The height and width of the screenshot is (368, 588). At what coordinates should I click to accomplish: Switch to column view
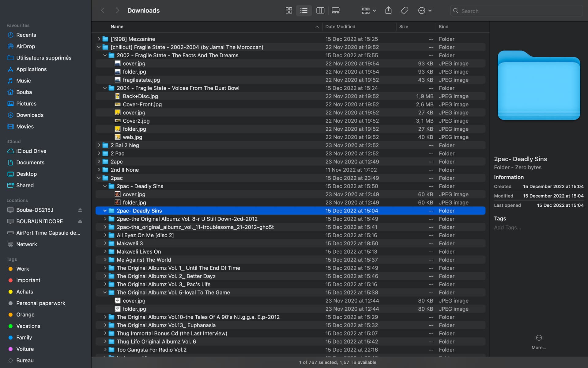(320, 11)
